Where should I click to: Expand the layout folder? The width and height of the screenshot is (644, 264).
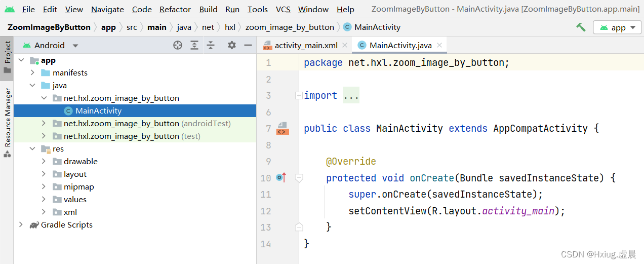[x=44, y=174]
